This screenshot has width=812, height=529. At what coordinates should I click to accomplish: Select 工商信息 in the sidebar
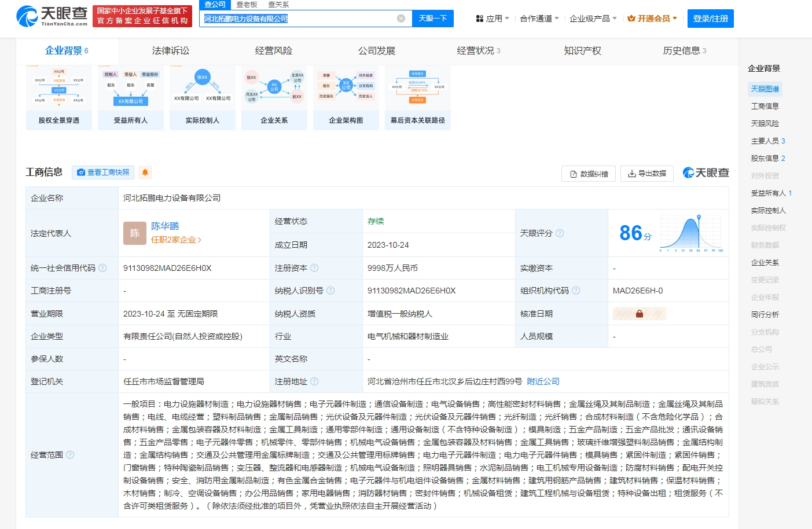[x=765, y=106]
